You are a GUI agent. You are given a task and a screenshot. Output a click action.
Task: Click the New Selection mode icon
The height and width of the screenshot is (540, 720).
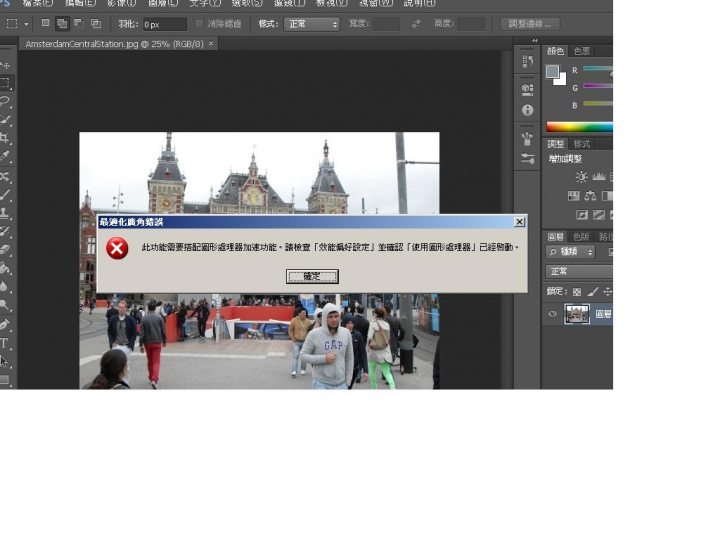45,23
